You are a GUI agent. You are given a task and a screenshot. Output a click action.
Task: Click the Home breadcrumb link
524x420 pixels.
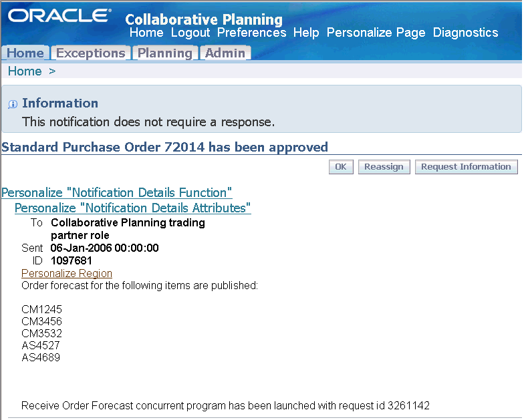coord(25,71)
